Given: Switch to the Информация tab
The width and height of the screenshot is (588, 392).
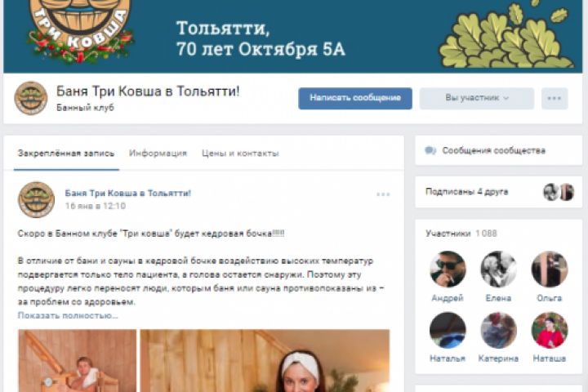Looking at the screenshot, I should pos(158,153).
